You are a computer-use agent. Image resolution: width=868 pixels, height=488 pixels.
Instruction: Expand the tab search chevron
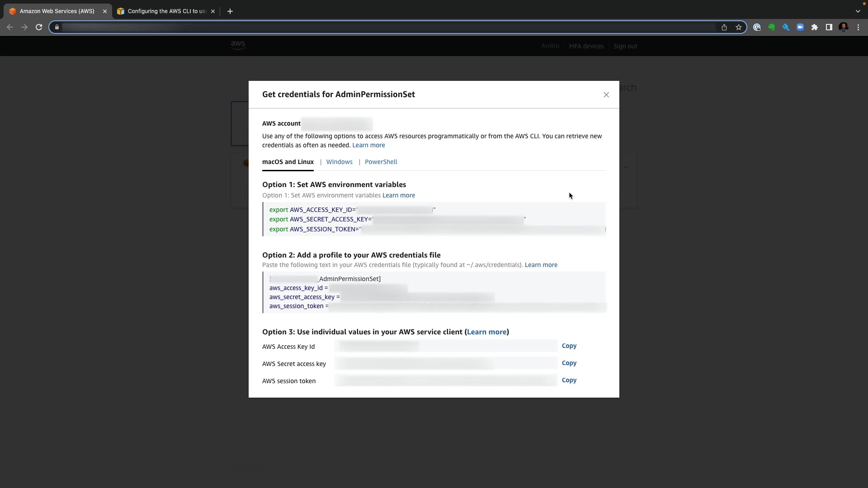click(858, 11)
